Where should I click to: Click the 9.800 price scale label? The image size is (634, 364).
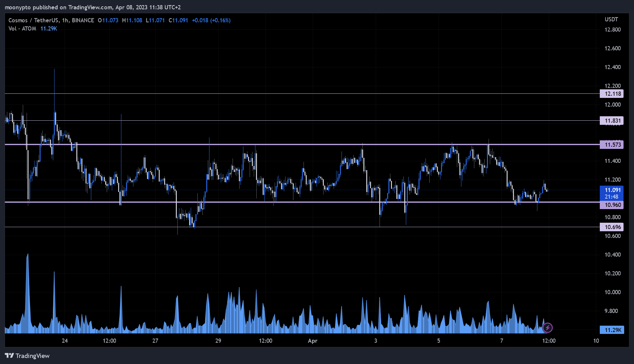[611, 311]
